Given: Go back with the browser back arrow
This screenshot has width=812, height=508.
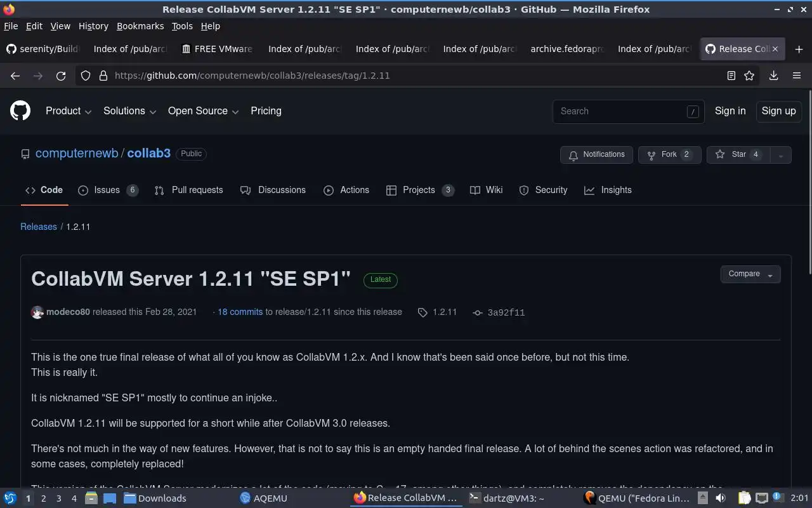Looking at the screenshot, I should point(15,76).
